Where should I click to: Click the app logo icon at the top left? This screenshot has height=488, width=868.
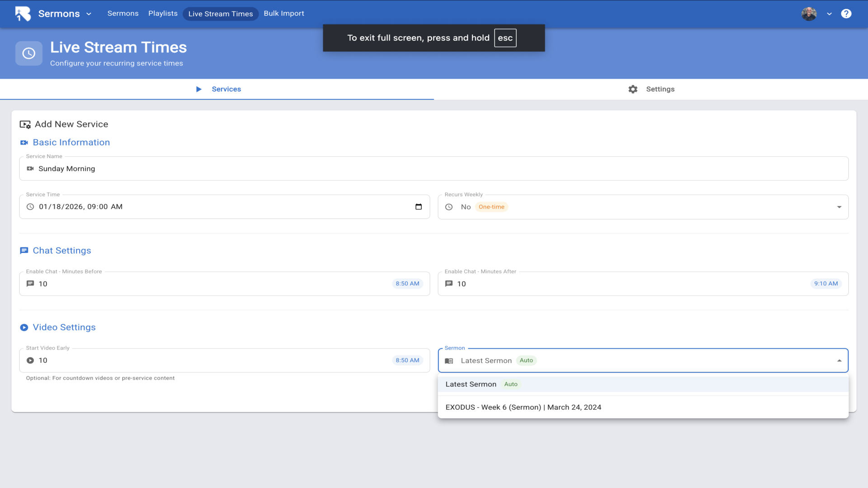point(23,14)
